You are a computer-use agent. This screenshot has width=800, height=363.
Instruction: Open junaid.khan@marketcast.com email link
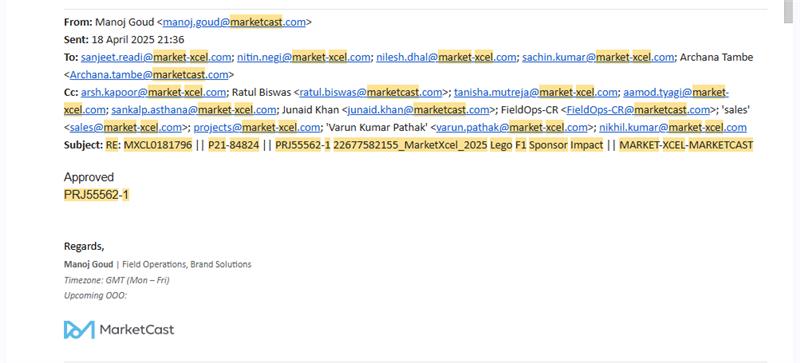click(418, 110)
